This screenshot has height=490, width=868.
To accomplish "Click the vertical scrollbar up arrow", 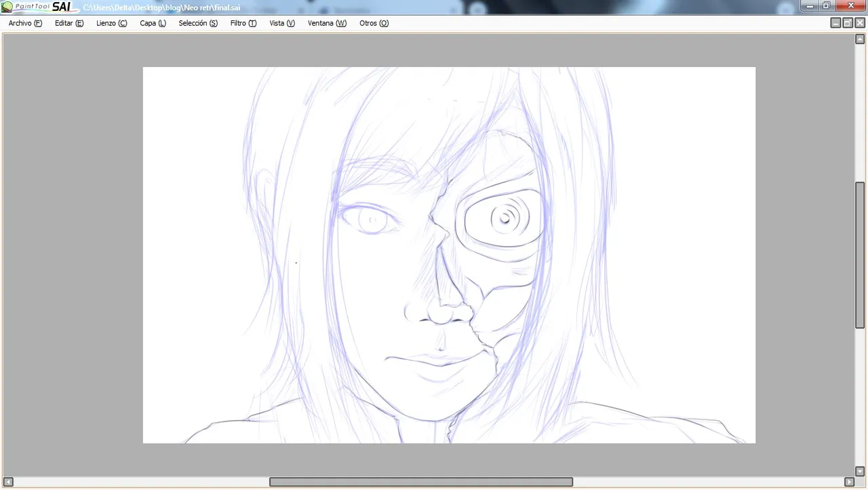I will [860, 39].
